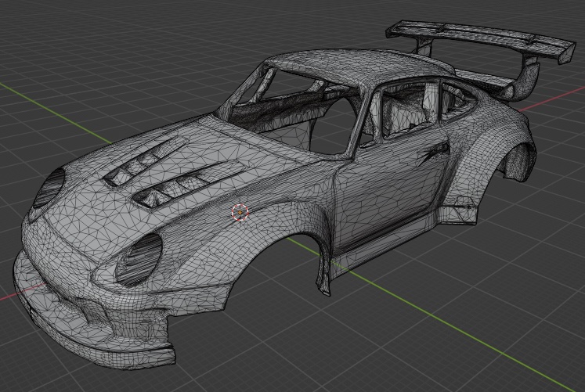
Task: Select the hood vent farthest from the 3D cursor
Action: pos(143,160)
